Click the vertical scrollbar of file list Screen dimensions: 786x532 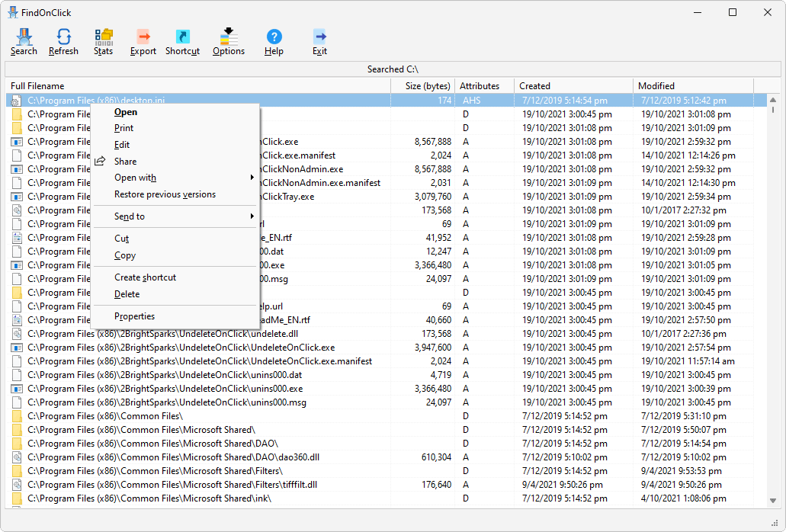click(x=772, y=305)
